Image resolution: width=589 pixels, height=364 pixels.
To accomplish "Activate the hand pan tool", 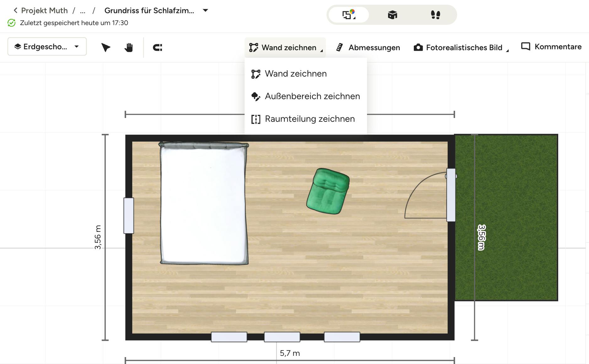I will (129, 47).
